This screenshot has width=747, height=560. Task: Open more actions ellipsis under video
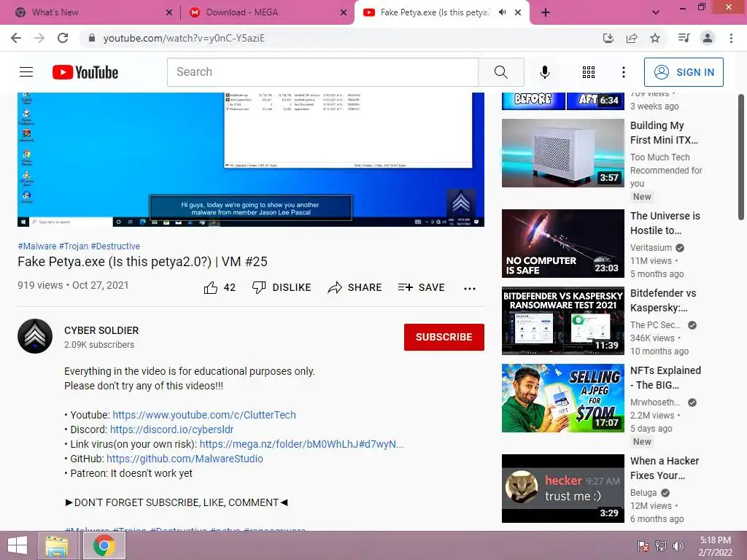(x=470, y=288)
